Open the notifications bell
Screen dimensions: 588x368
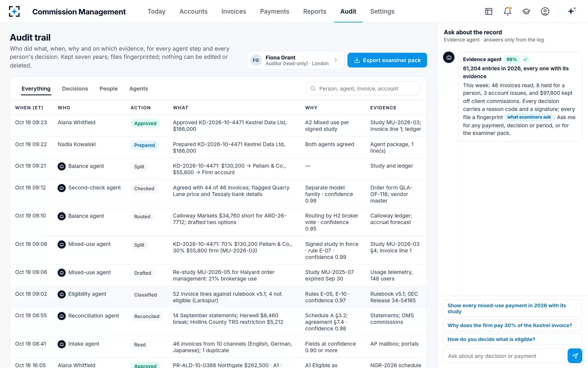(x=508, y=11)
